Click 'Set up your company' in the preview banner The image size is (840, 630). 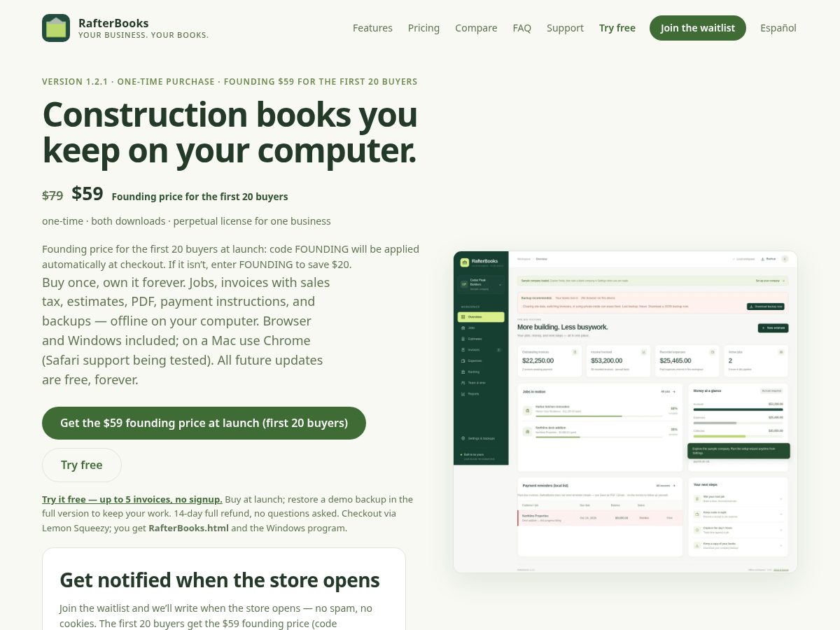coord(768,281)
